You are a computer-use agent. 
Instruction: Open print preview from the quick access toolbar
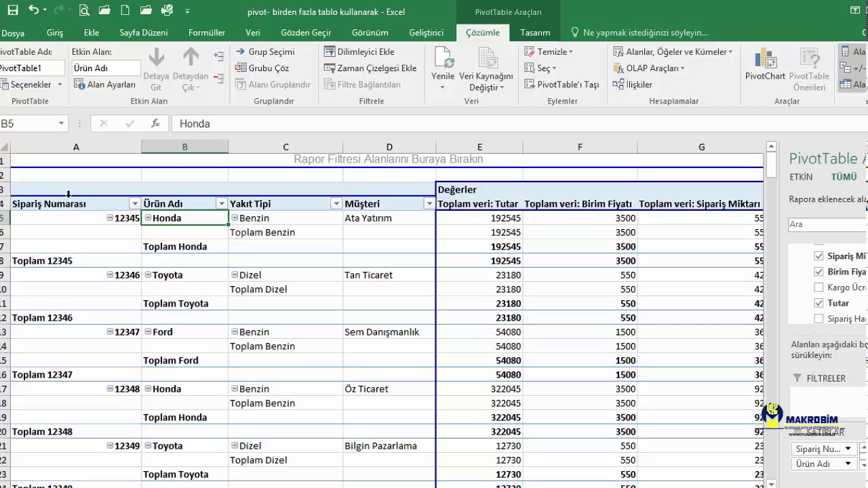coord(84,11)
